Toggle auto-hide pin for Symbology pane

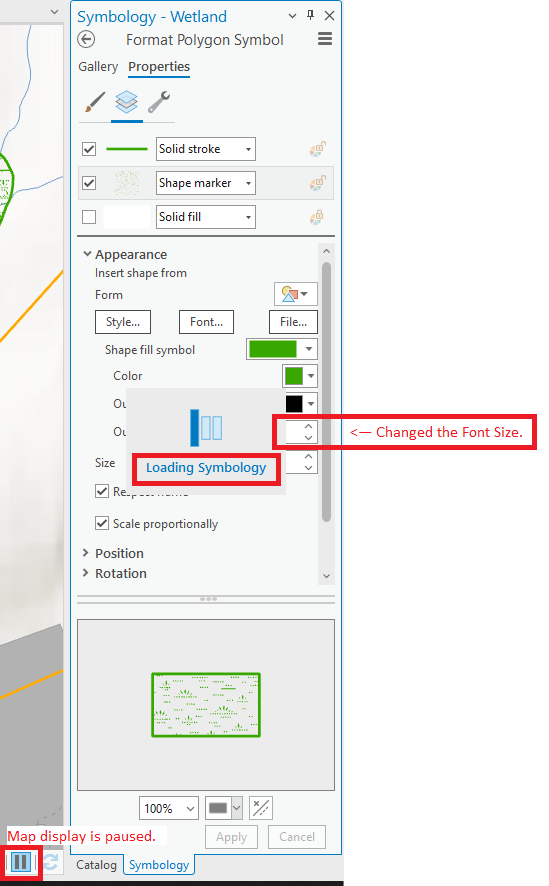(x=310, y=15)
